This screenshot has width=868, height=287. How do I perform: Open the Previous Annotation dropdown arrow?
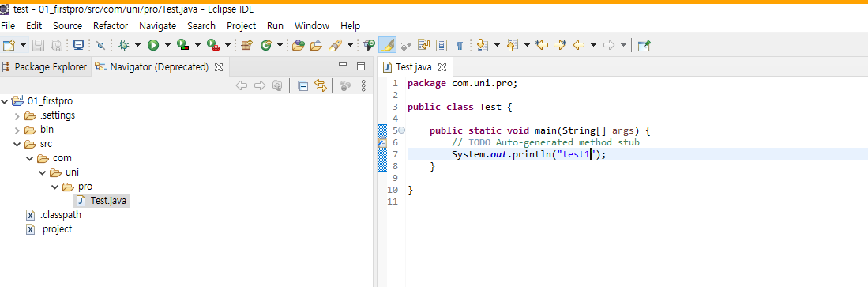pos(527,45)
